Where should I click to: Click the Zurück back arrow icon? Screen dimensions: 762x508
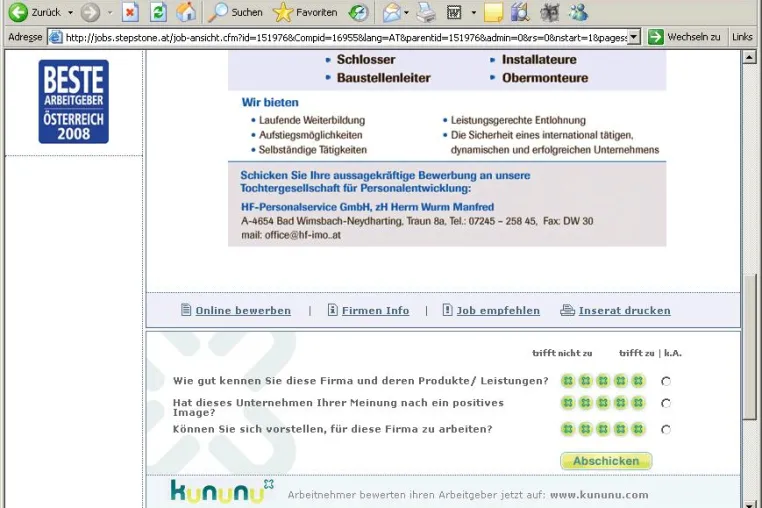18,12
